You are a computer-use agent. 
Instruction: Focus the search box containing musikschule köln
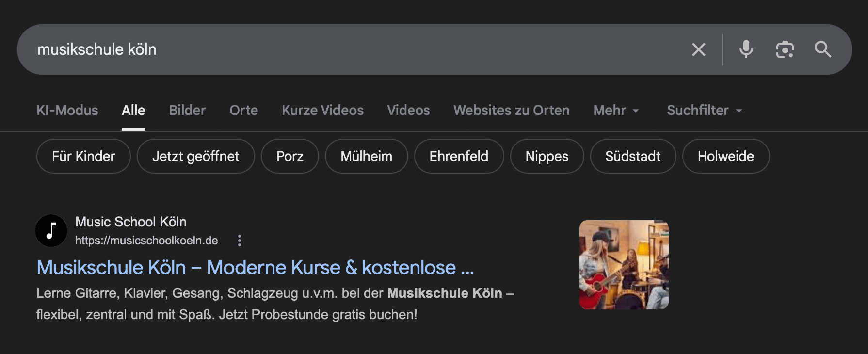pyautogui.click(x=339, y=49)
